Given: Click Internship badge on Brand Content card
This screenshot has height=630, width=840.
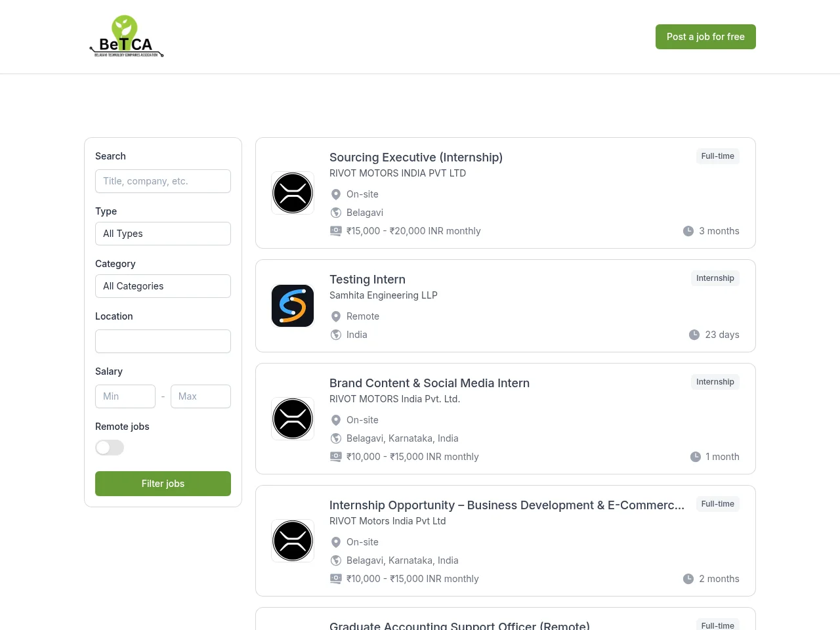Looking at the screenshot, I should pos(715,382).
